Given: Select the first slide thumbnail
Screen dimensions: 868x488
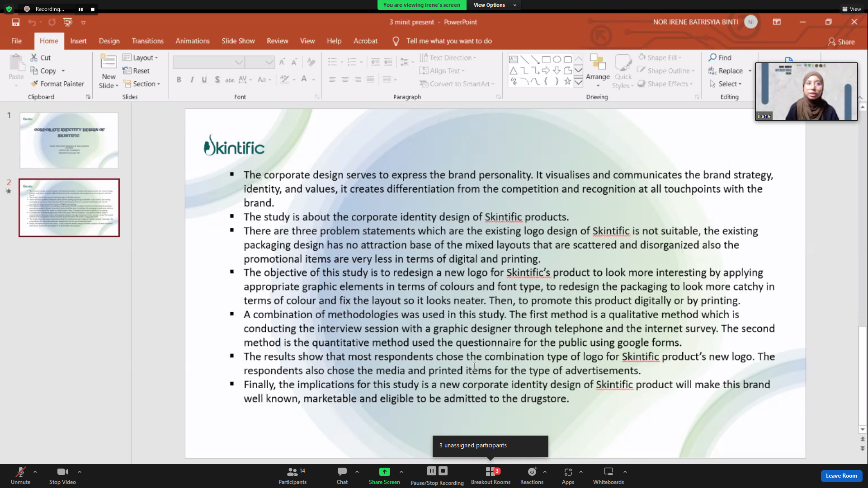Looking at the screenshot, I should tap(69, 141).
